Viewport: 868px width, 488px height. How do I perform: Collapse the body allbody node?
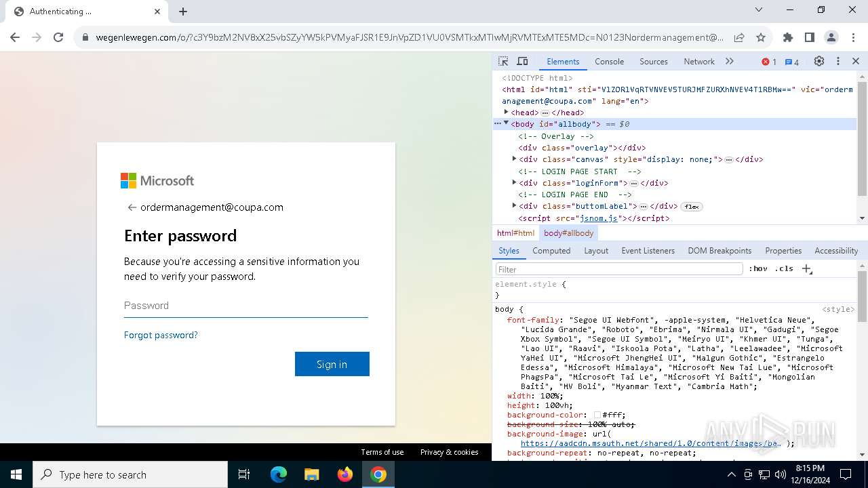[506, 123]
